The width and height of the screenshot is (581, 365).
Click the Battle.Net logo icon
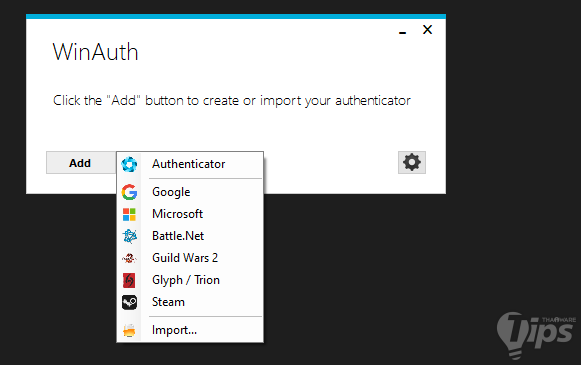click(x=129, y=236)
